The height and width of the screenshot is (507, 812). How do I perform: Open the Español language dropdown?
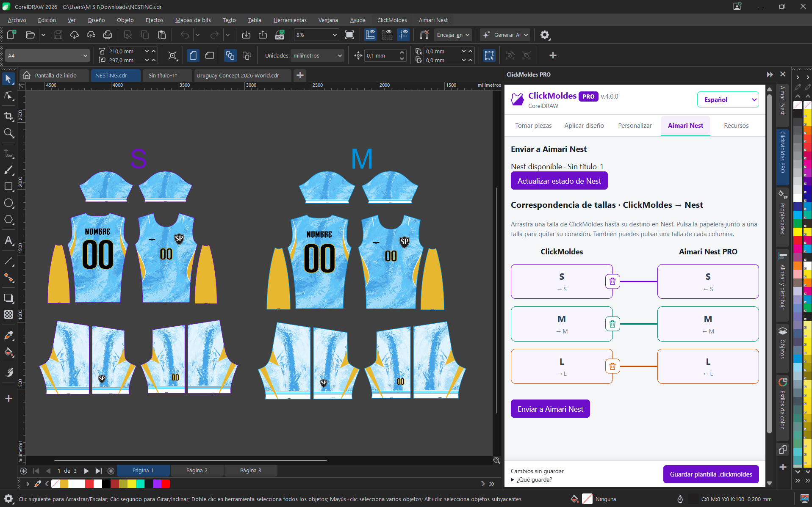(728, 100)
